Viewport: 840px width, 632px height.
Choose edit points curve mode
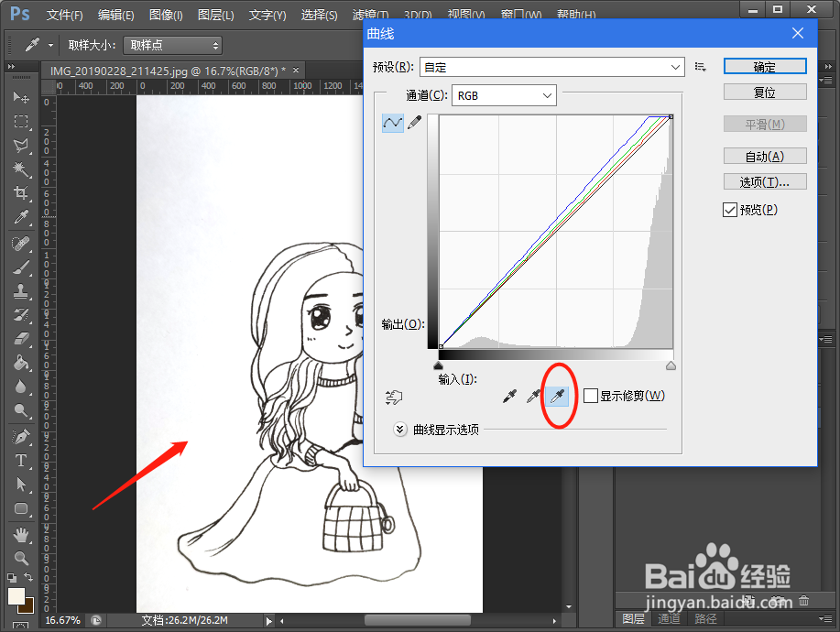click(x=393, y=123)
